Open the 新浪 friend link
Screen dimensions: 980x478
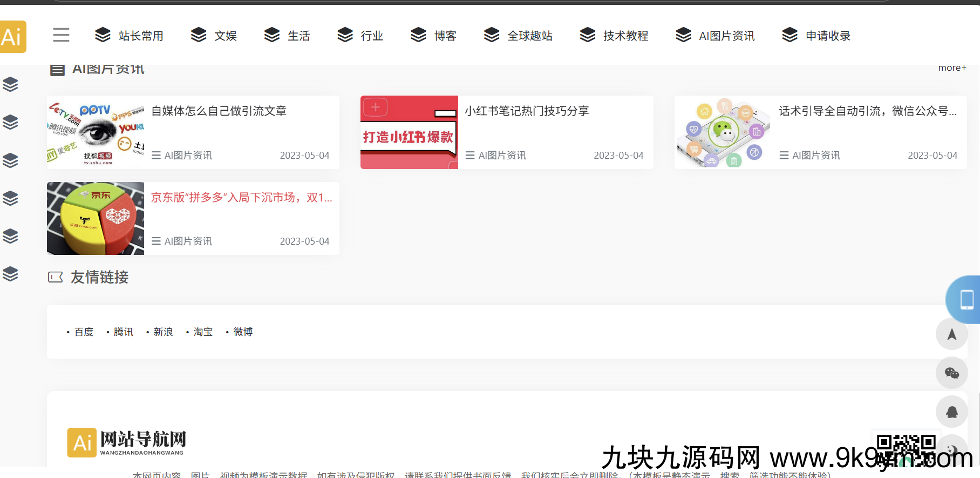point(164,332)
